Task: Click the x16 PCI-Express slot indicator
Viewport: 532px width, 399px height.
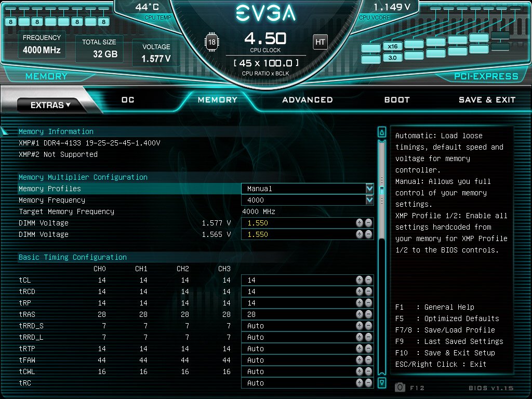Action: [393, 46]
